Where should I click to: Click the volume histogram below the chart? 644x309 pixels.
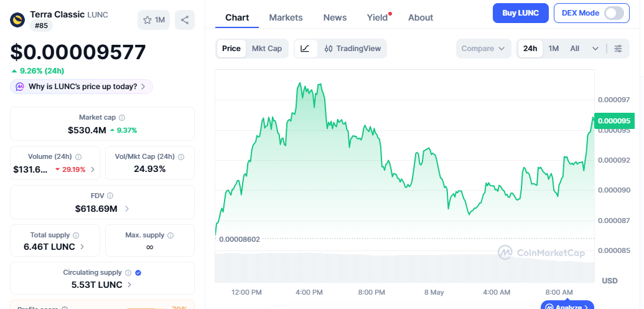pyautogui.click(x=404, y=267)
